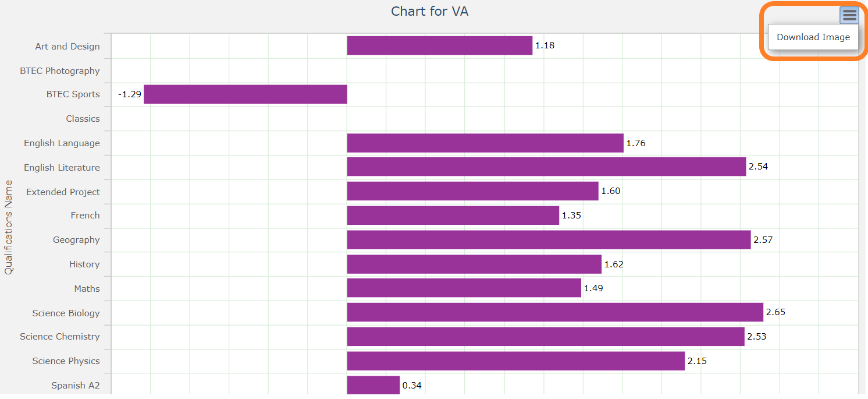
Task: Select Download Image from the menu
Action: (813, 37)
